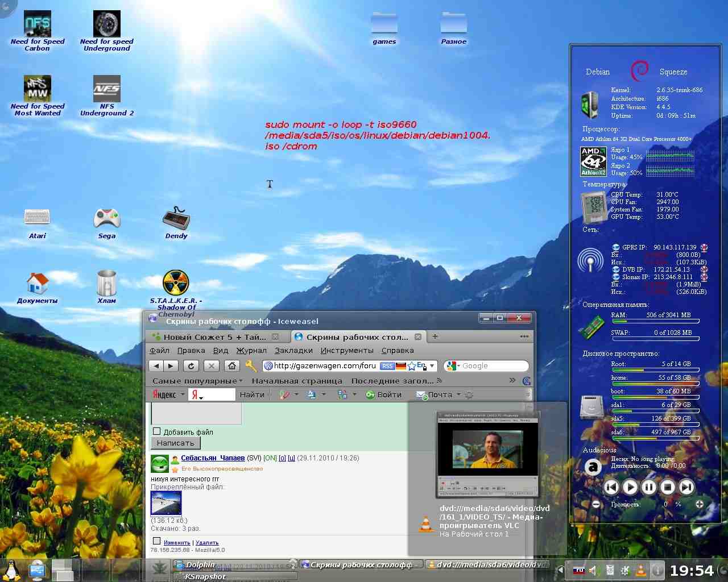Image resolution: width=728 pixels, height=582 pixels.
Task: Open Себастьян_Чапаев user profile link
Action: (x=213, y=458)
